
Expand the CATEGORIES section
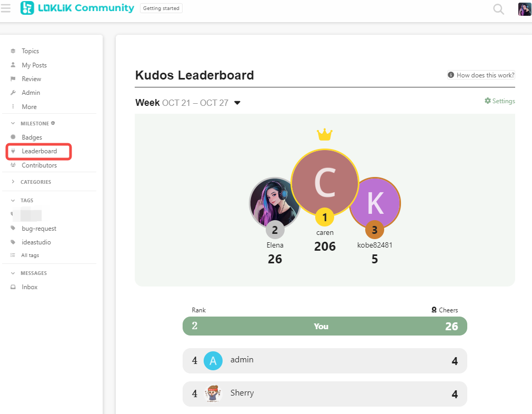click(13, 182)
